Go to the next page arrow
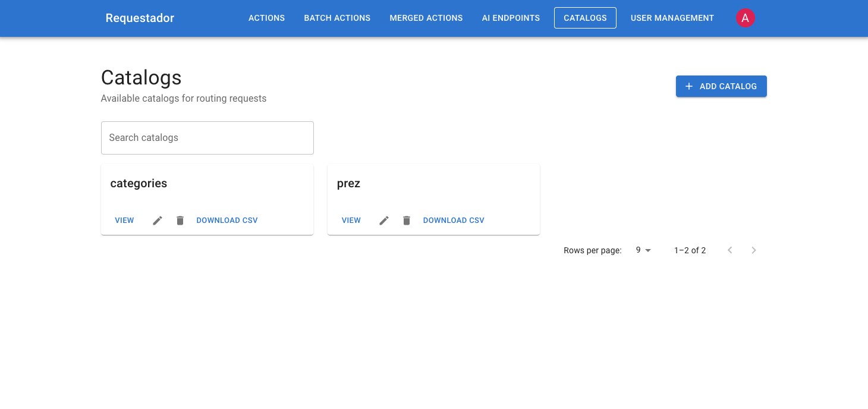 754,250
